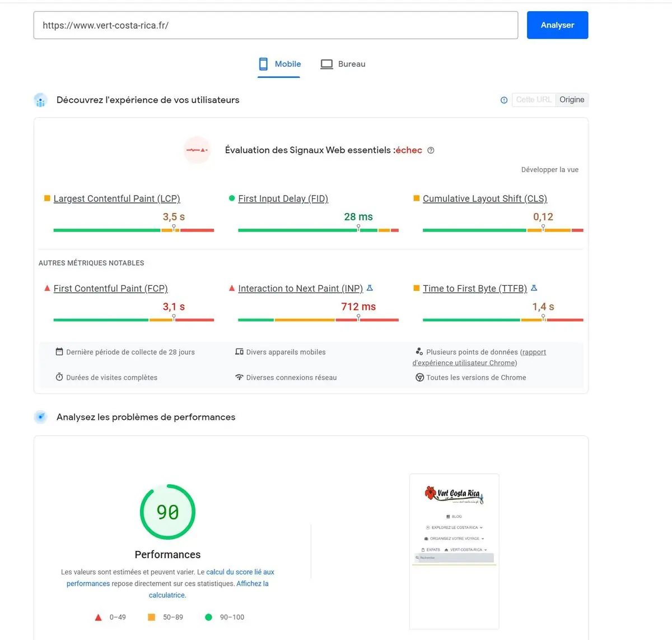Open the First Contentful Paint (FCP) link
Screen dimensions: 672x640
(111, 288)
